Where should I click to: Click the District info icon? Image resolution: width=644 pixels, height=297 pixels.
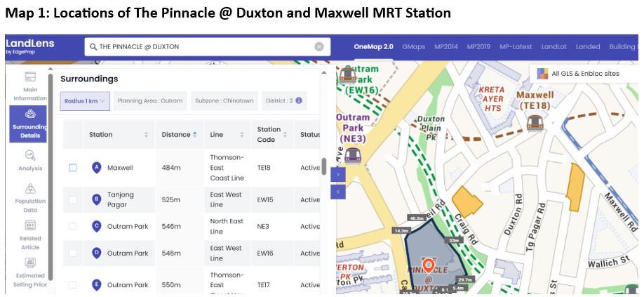click(x=299, y=100)
